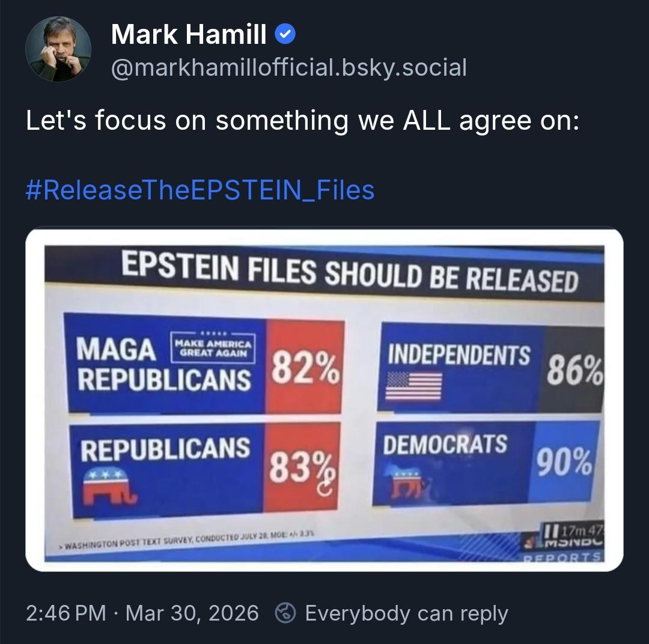Click the Everybody can reply label
Image resolution: width=649 pixels, height=644 pixels.
[x=406, y=613]
